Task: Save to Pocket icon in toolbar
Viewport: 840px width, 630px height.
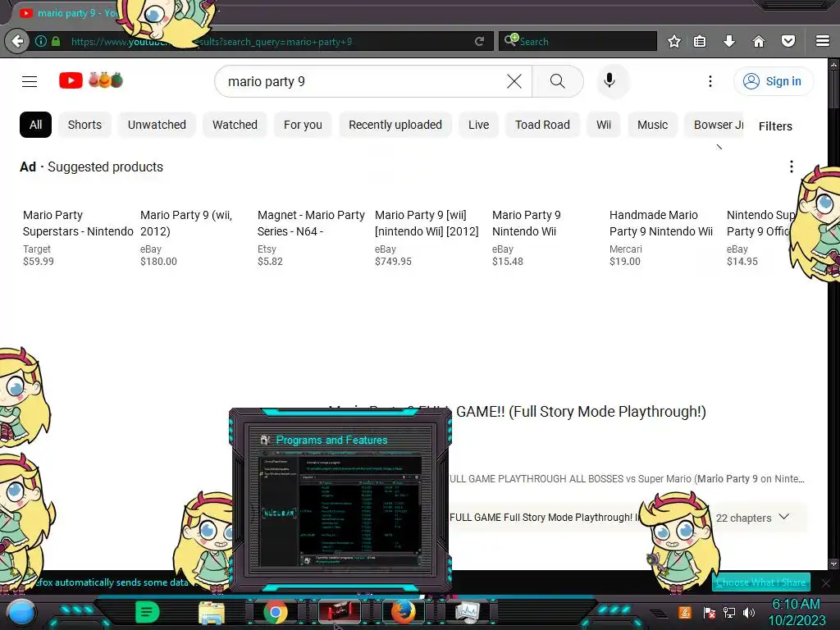Action: (x=788, y=41)
